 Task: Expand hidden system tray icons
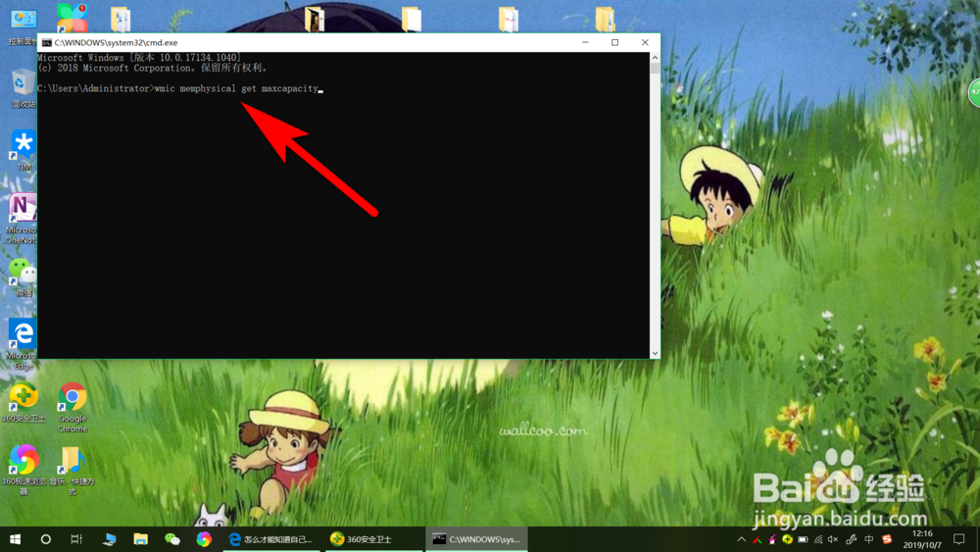point(741,539)
